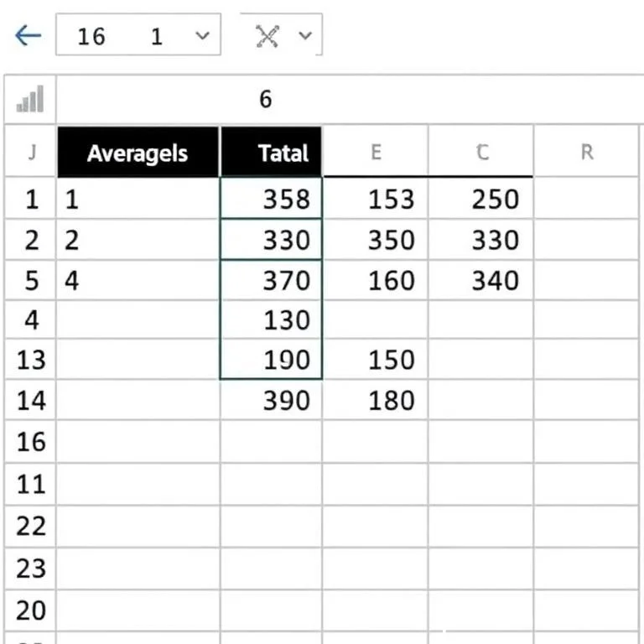Click column header E

coord(376,153)
